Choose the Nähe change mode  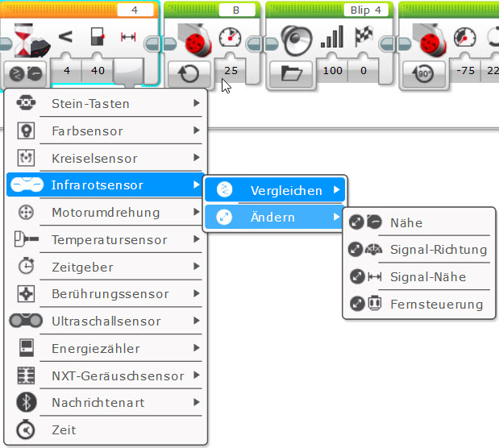[x=419, y=222]
